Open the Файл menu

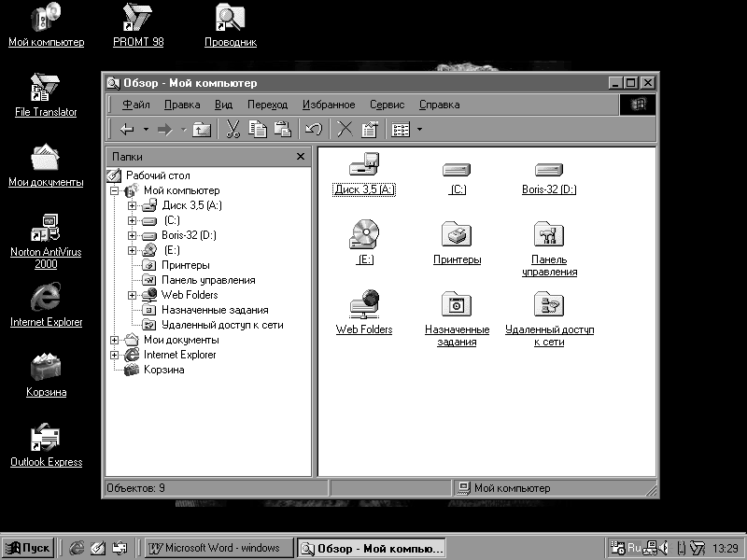pos(135,105)
